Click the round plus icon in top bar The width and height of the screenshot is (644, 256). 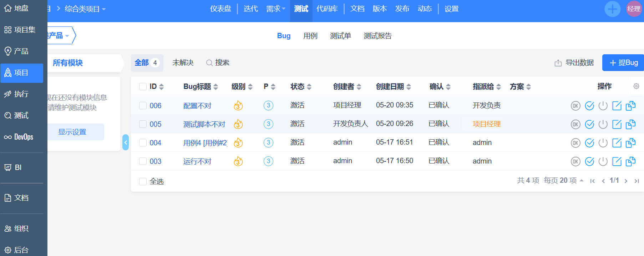pos(612,9)
